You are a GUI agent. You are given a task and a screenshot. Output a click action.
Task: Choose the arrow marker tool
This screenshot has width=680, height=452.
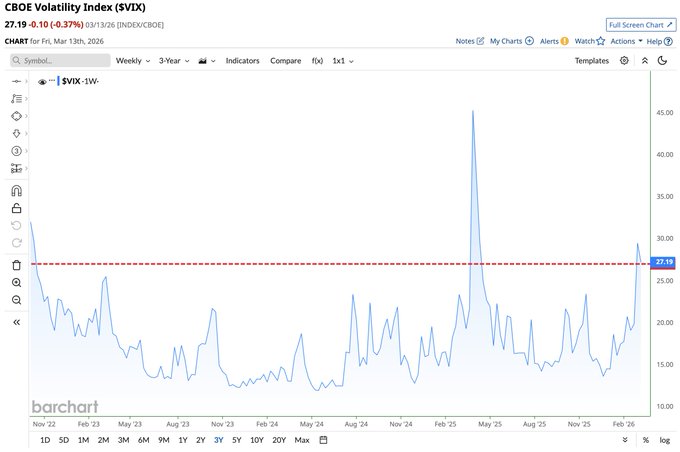[16, 134]
